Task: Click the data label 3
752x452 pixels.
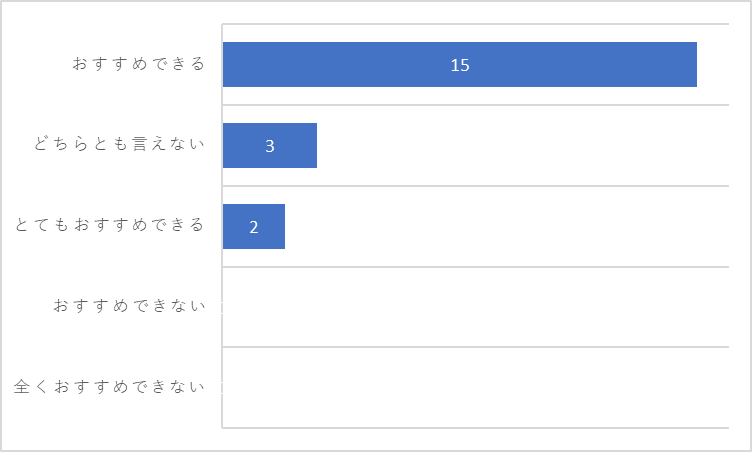Action: point(270,146)
